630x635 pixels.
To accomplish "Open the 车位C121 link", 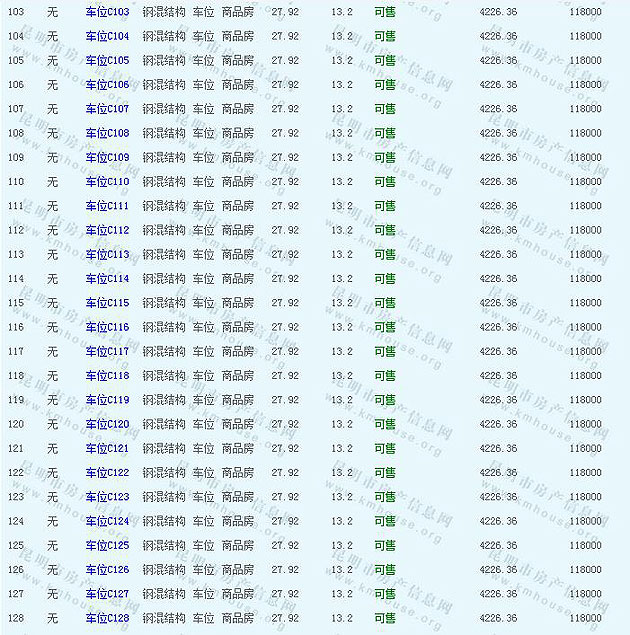I will click(107, 449).
